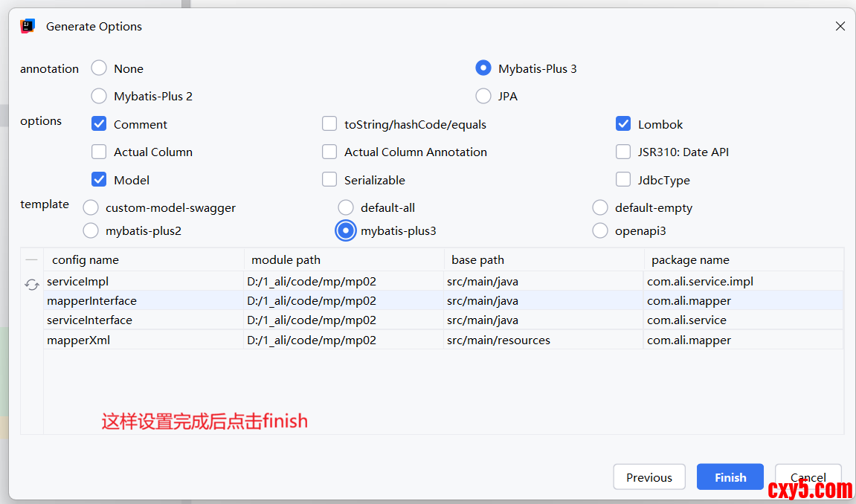The height and width of the screenshot is (504, 856).
Task: Click the mapperXml package name cell
Action: pyautogui.click(x=689, y=340)
